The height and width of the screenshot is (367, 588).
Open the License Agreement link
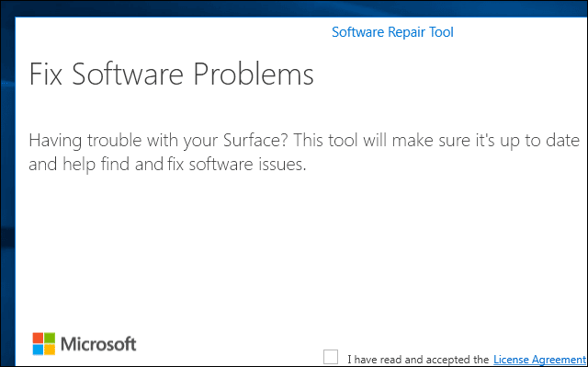[539, 360]
